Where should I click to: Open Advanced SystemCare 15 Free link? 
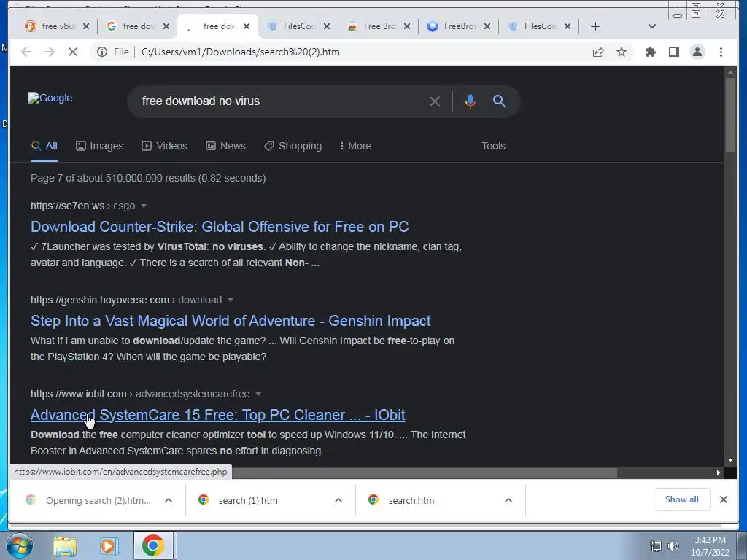pyautogui.click(x=217, y=415)
